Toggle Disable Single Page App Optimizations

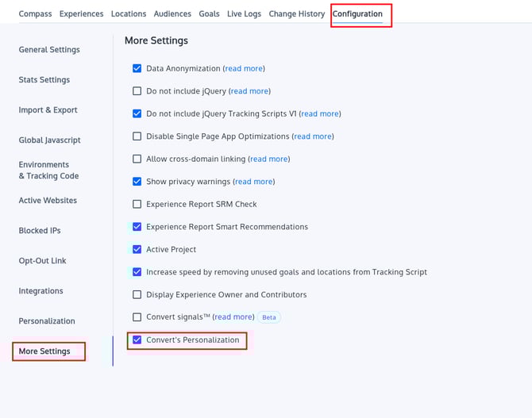[x=137, y=136]
